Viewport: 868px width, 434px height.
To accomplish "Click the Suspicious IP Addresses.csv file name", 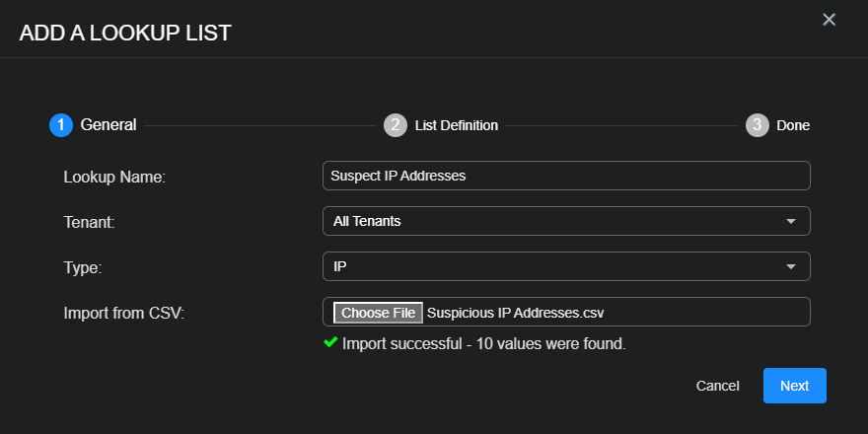I will pos(515,313).
